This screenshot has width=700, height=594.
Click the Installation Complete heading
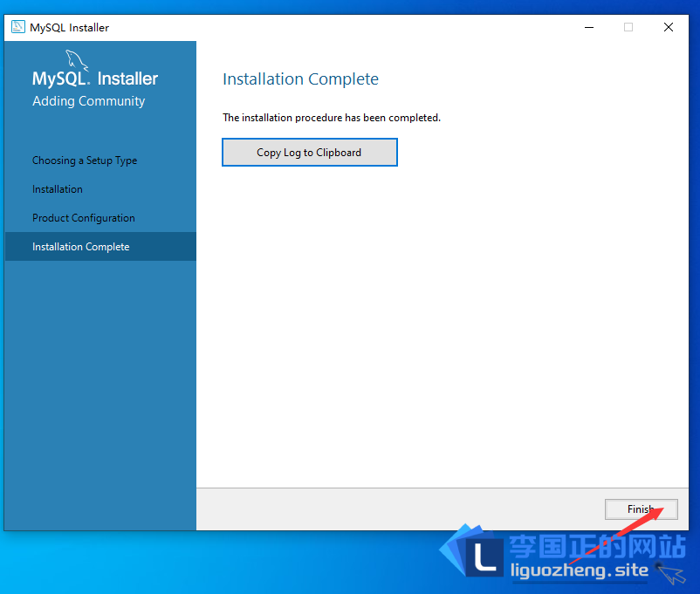coord(300,79)
